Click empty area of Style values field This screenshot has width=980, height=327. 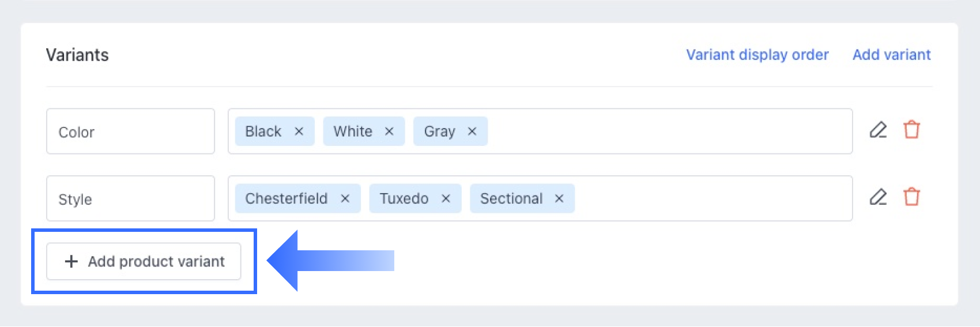(x=709, y=198)
